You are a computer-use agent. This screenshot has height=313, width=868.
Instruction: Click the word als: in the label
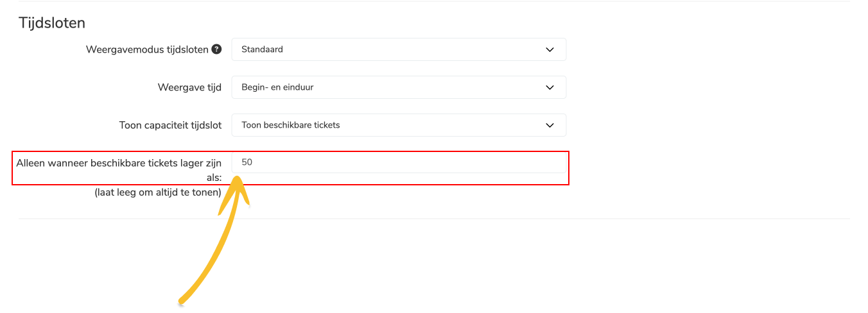click(214, 177)
